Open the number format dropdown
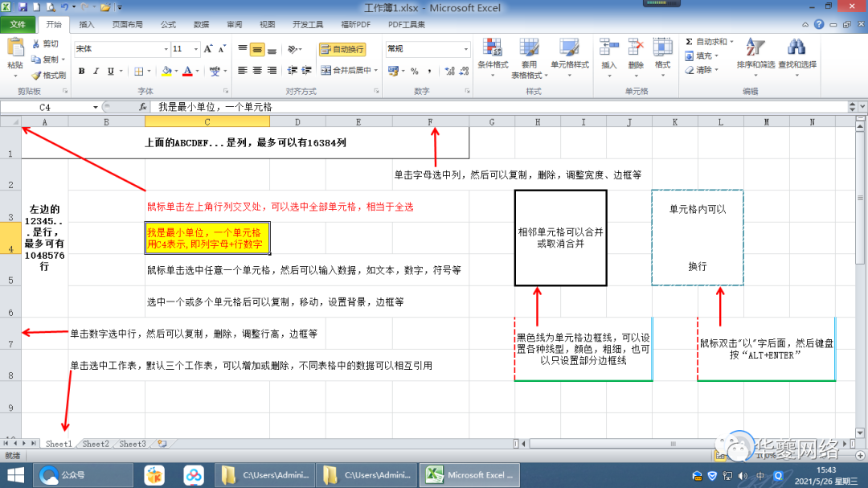868x488 pixels. [x=465, y=49]
